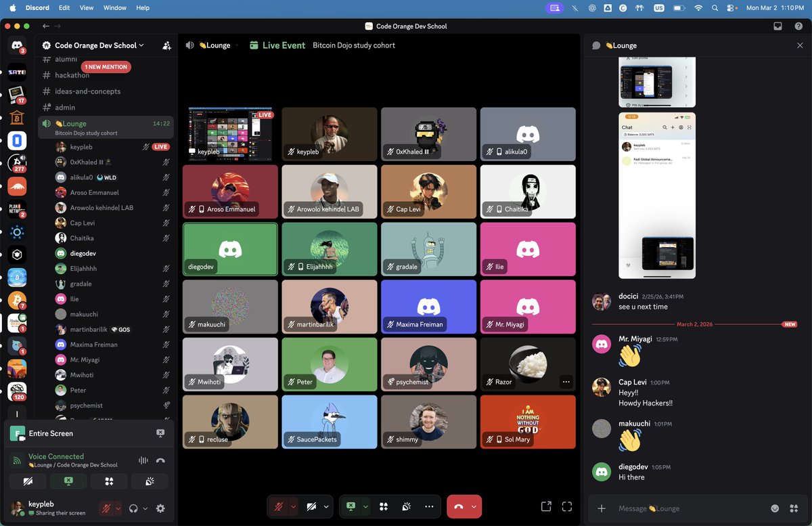812x526 pixels.
Task: Open server icon with 120 badge
Action: (x=17, y=391)
